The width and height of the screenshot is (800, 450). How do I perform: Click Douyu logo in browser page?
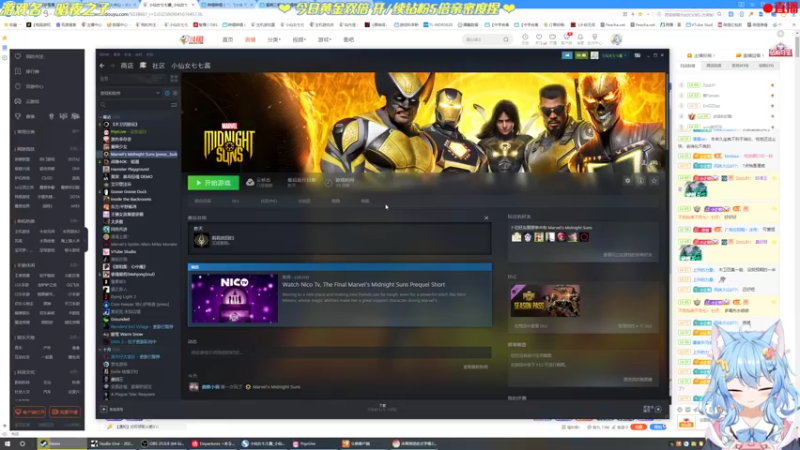[192, 39]
